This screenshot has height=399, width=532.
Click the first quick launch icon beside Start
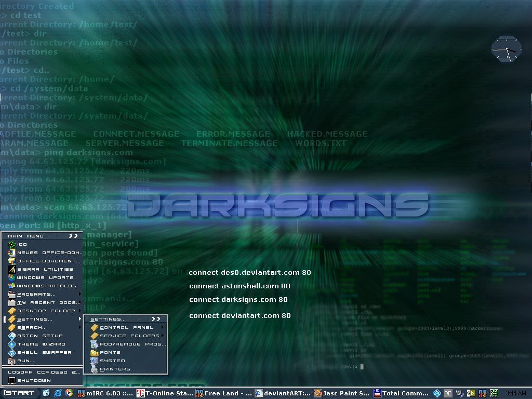(x=46, y=393)
